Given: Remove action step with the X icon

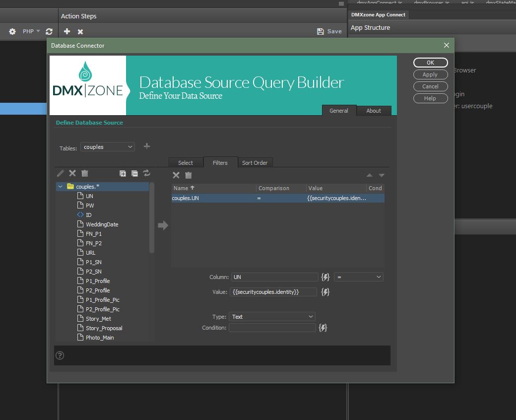Looking at the screenshot, I should click(x=80, y=32).
